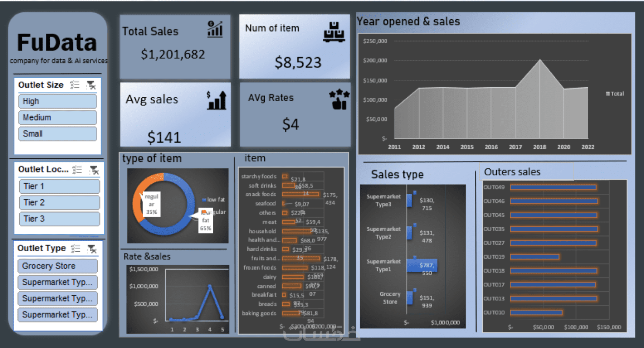The height and width of the screenshot is (348, 644).
Task: Click the frozen foods bar in item chart
Action: (295, 267)
